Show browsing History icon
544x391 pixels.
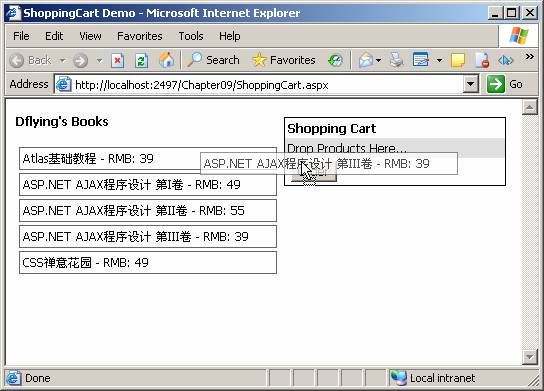(335, 60)
